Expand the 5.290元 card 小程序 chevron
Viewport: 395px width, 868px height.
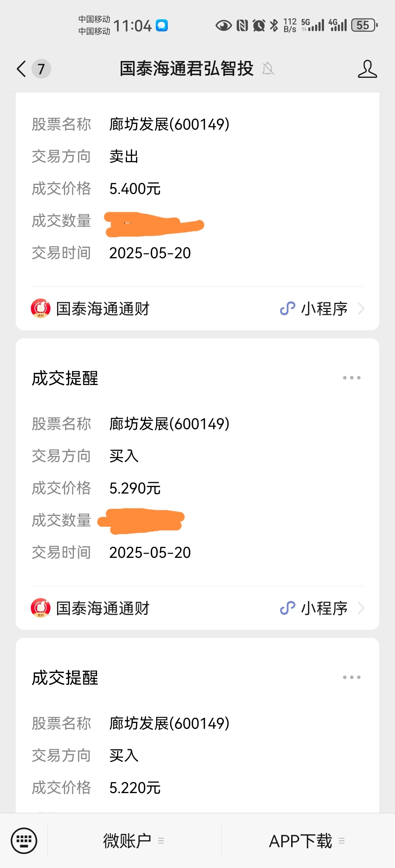[x=361, y=608]
